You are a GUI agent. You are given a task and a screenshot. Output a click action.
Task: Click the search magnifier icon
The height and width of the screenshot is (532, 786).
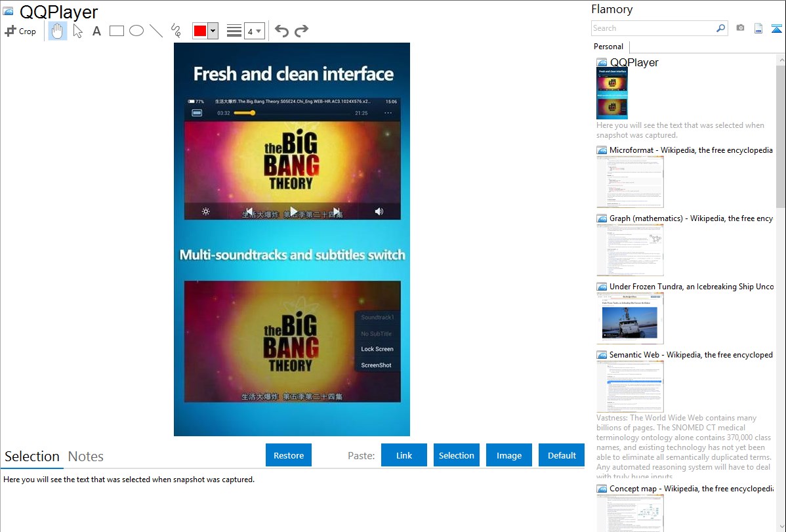(721, 28)
